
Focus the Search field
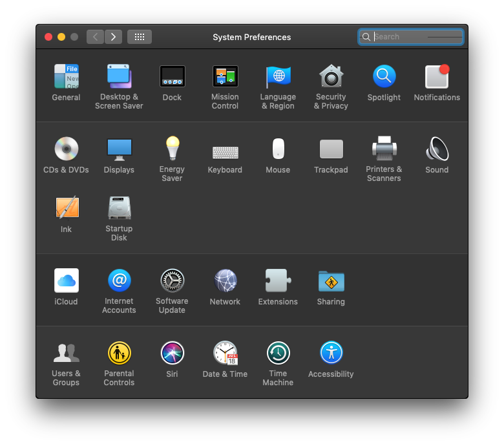[x=411, y=37]
